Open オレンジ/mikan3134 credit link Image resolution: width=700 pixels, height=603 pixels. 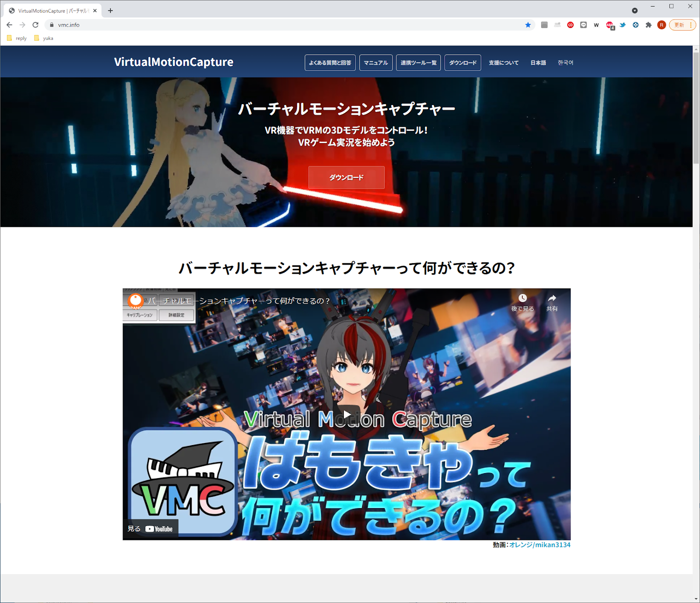pos(539,545)
